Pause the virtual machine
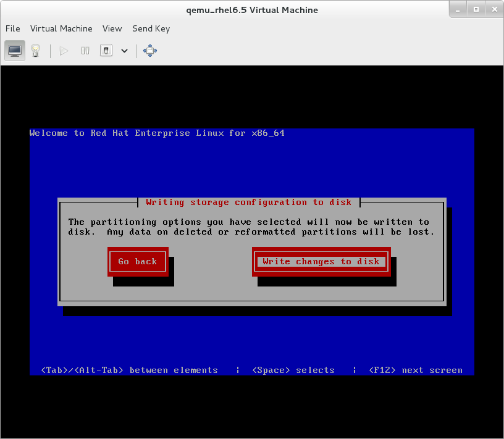504x439 pixels. click(85, 51)
